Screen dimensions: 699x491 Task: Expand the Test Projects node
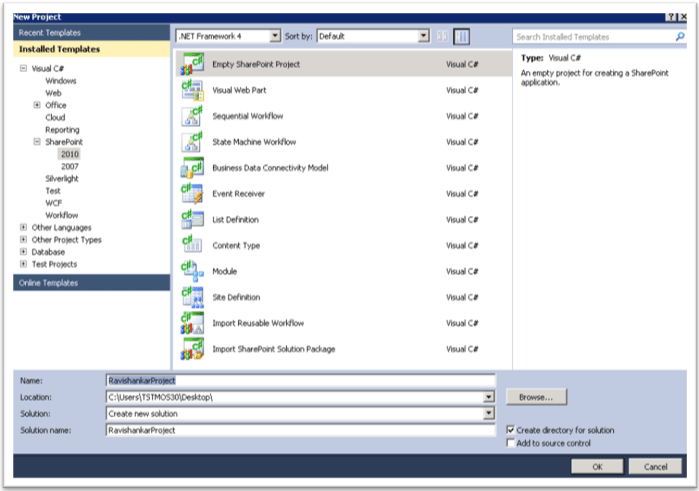pos(23,264)
